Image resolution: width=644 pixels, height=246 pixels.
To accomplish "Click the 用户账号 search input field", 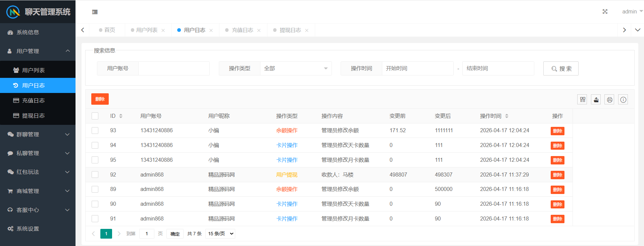I will (x=174, y=68).
